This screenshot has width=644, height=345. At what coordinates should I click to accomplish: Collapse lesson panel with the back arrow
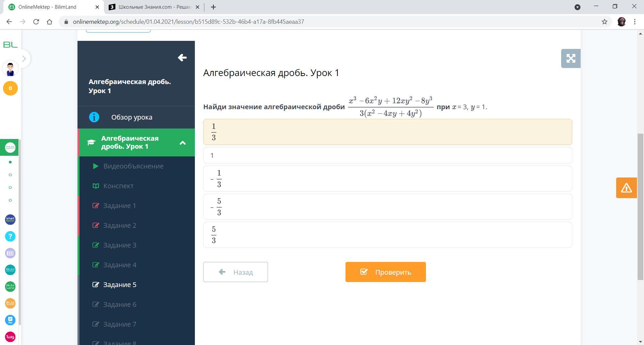[182, 58]
